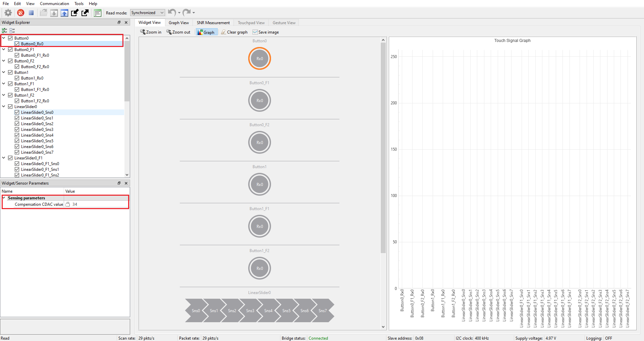Open the Undo history dropdown arrow
Viewport: 644px width, 341px height.
[179, 13]
